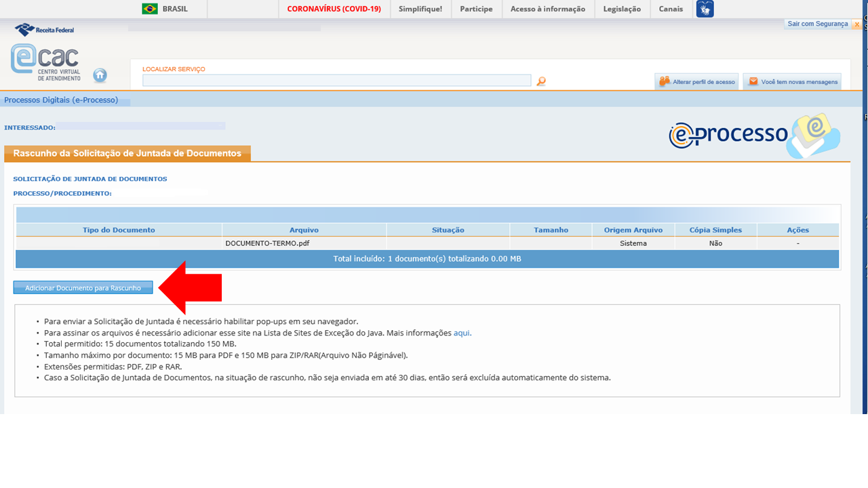Viewport: 868px width, 488px height.
Task: Click the Processos Digitais (e-Processo) link
Action: point(61,100)
